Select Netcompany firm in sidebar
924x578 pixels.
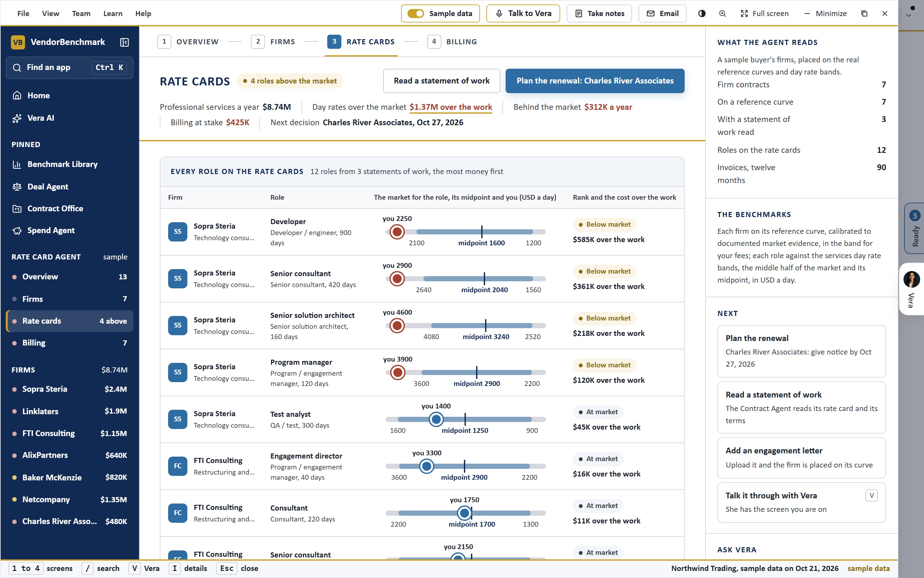click(x=70, y=500)
